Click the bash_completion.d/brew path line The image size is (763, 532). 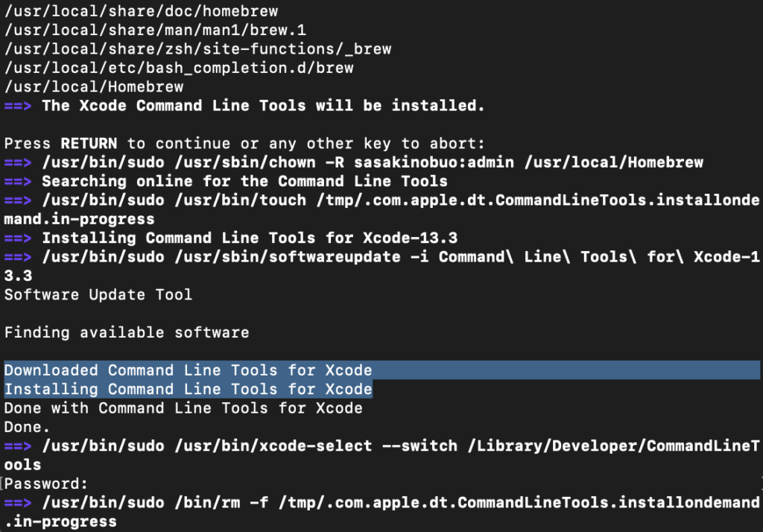pos(179,68)
